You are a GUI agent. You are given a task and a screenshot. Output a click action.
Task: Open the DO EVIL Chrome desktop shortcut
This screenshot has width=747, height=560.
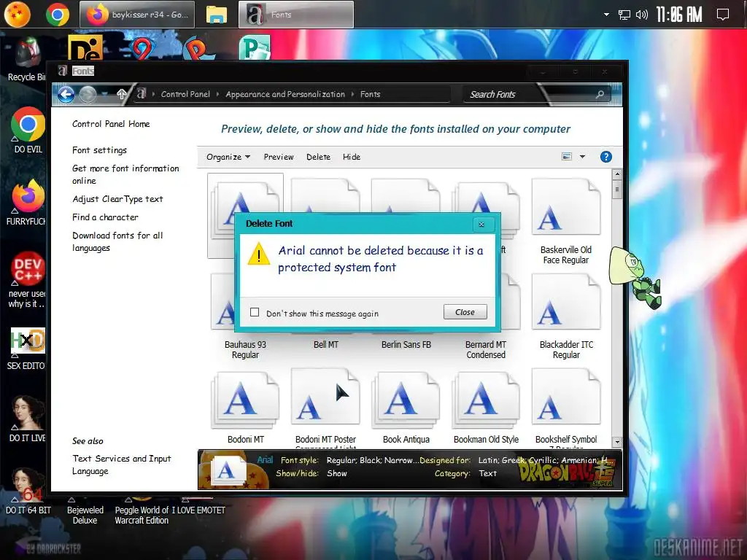[x=28, y=130]
